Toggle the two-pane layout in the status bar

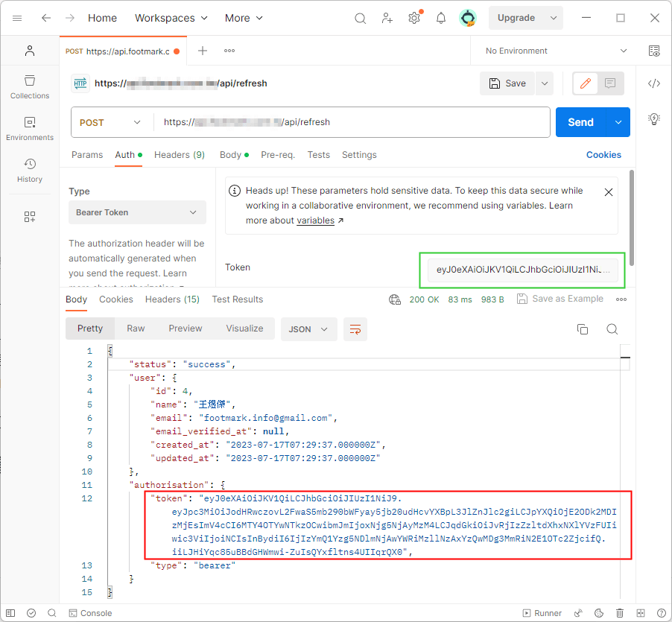coord(641,613)
